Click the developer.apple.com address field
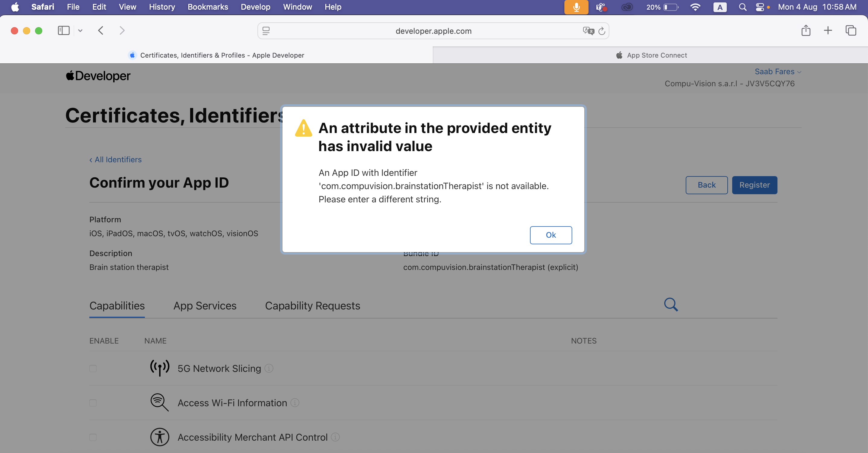 [x=433, y=31]
